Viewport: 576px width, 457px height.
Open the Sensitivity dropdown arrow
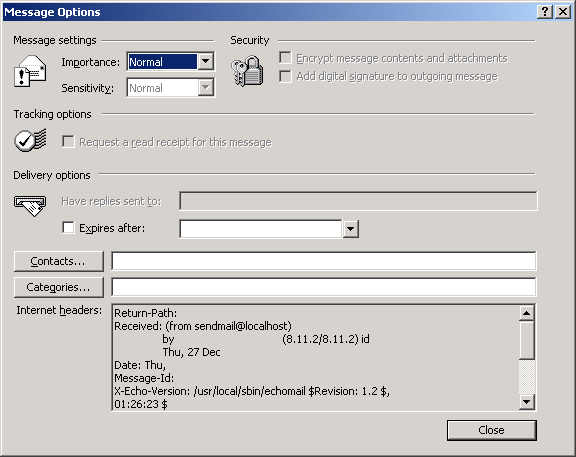pyautogui.click(x=206, y=88)
